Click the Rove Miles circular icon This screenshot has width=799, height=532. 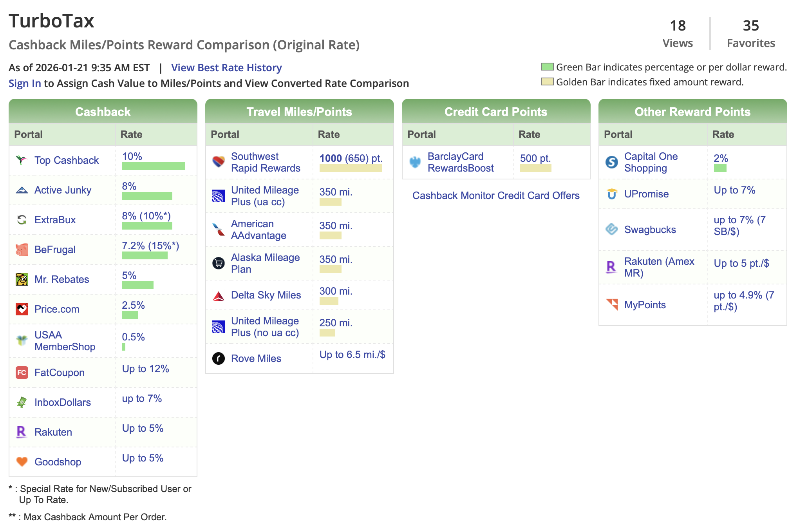pos(219,358)
